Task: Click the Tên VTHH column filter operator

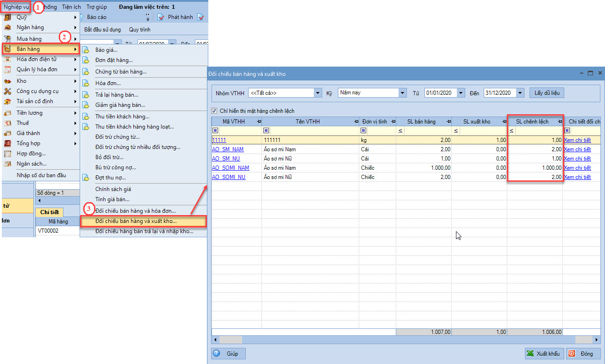Action: (266, 131)
